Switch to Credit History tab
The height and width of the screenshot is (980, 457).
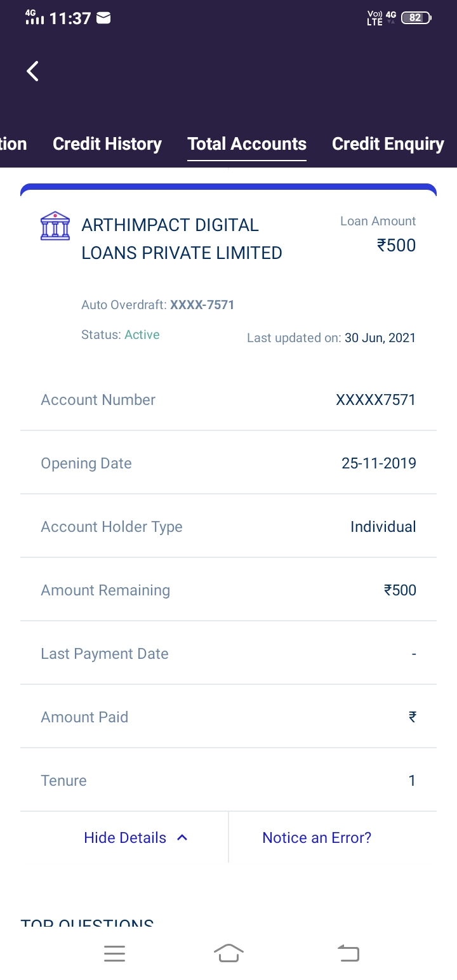107,144
